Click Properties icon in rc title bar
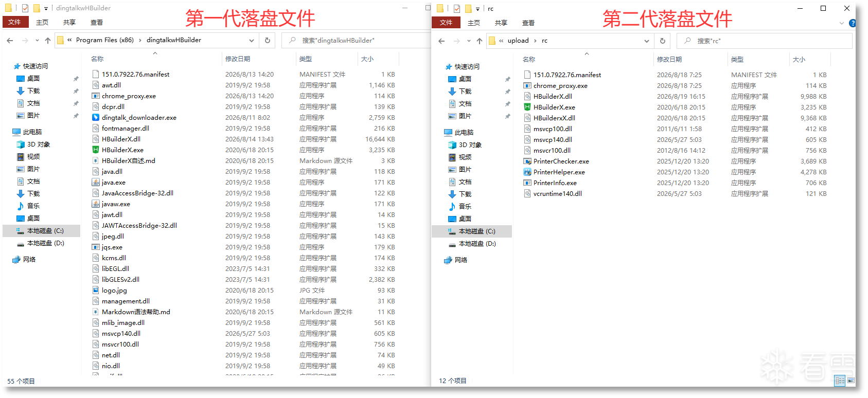This screenshot has width=868, height=398. coord(456,8)
